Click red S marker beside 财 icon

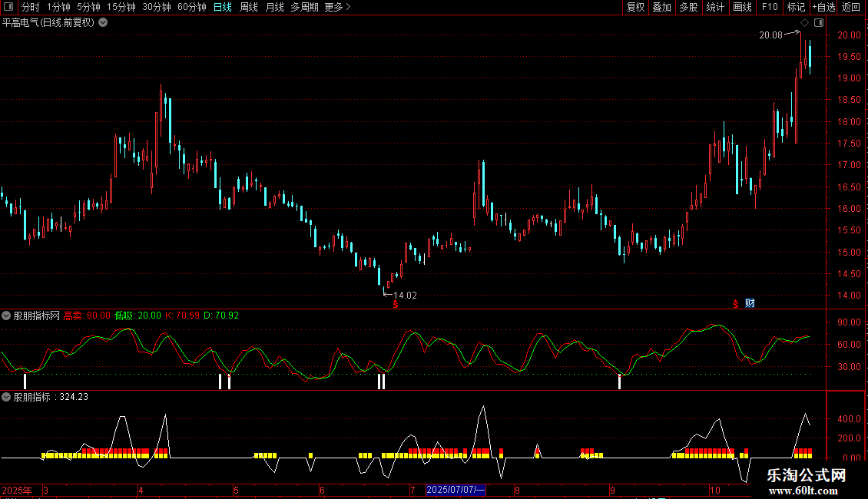(x=735, y=303)
